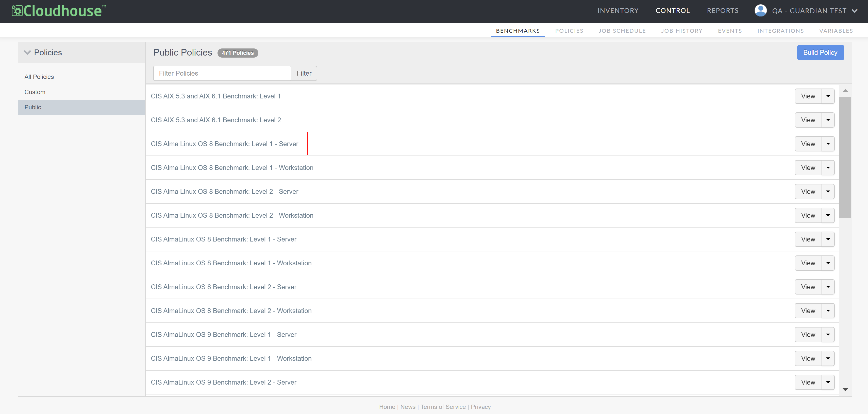Open the Control menu
Screen dimensions: 868x414
point(673,11)
